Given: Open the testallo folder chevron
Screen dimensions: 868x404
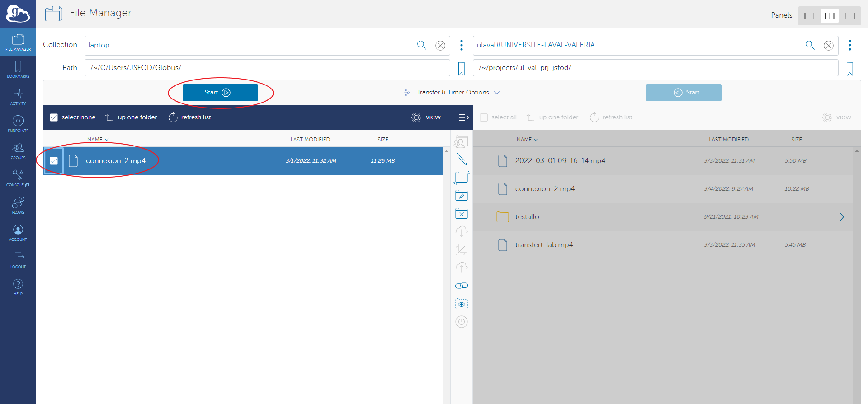Looking at the screenshot, I should tap(842, 217).
